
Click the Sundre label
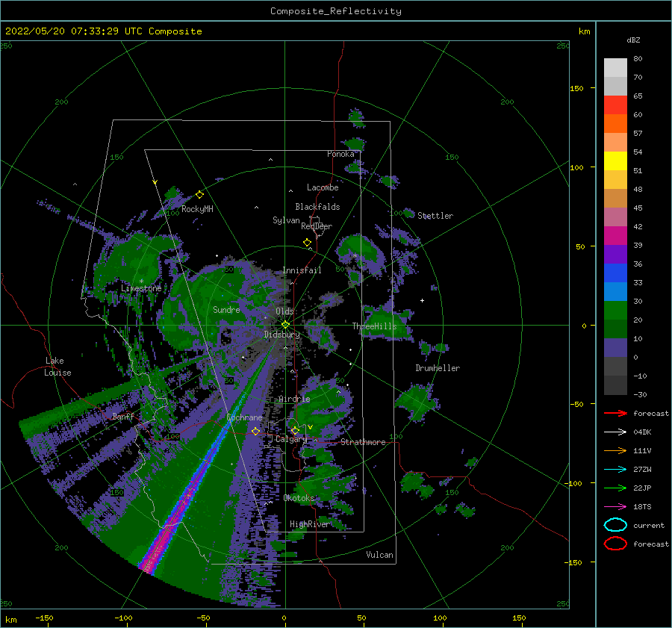coord(226,309)
